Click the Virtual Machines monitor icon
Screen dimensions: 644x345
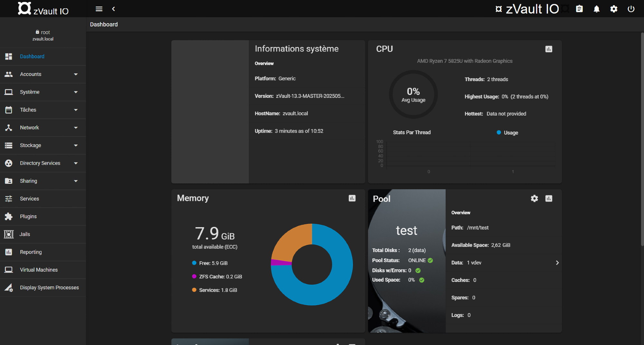tap(9, 270)
